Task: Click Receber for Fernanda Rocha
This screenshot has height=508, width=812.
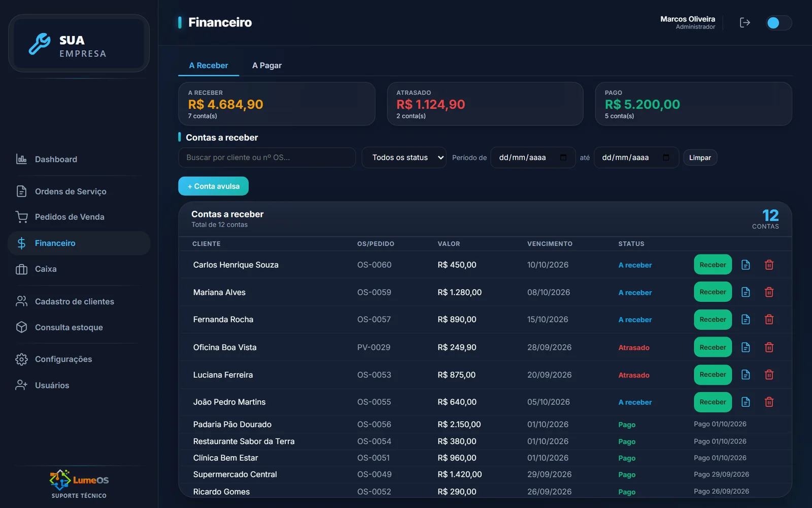Action: [x=713, y=320]
